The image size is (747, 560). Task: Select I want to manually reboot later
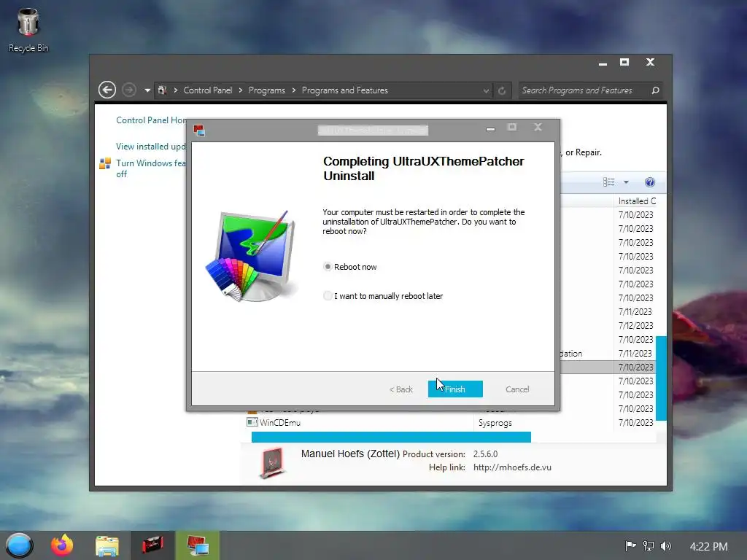[x=384, y=296]
